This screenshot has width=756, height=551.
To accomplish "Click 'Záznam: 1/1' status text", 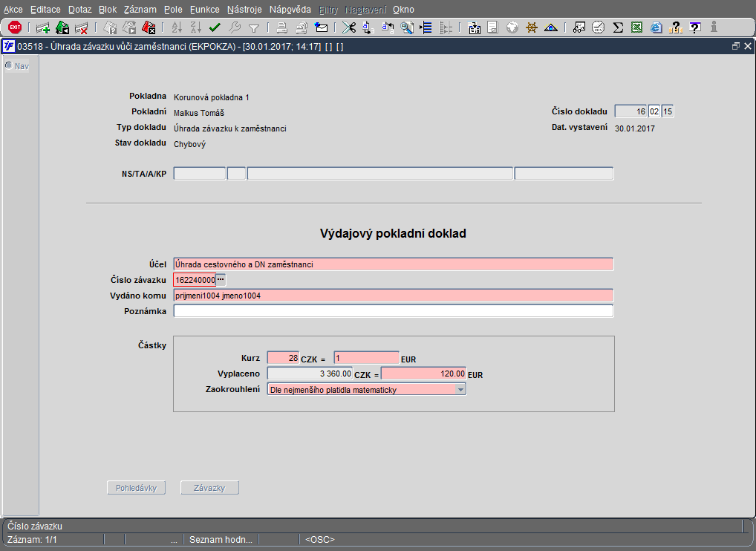I will (x=32, y=539).
